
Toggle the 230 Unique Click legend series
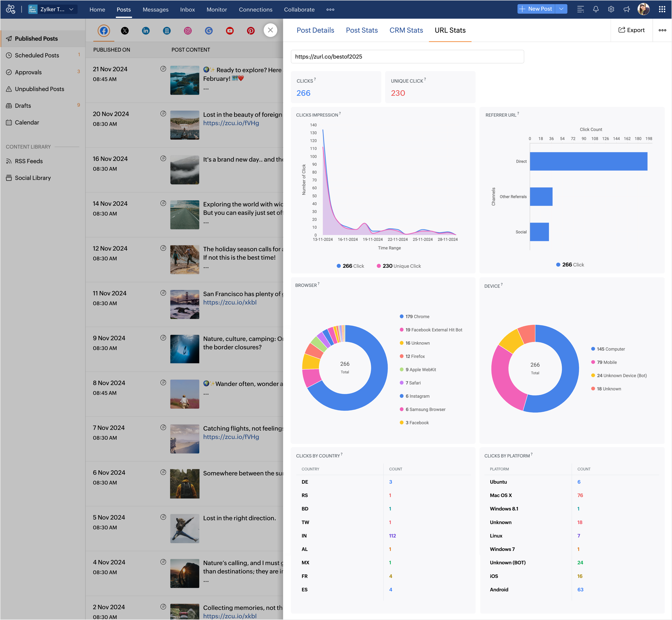click(x=399, y=266)
